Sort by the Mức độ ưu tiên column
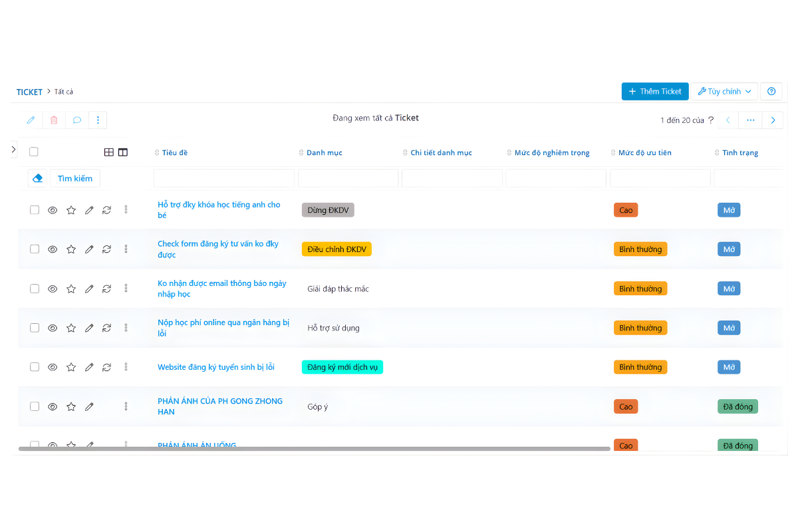This screenshot has height=532, width=798. click(644, 153)
